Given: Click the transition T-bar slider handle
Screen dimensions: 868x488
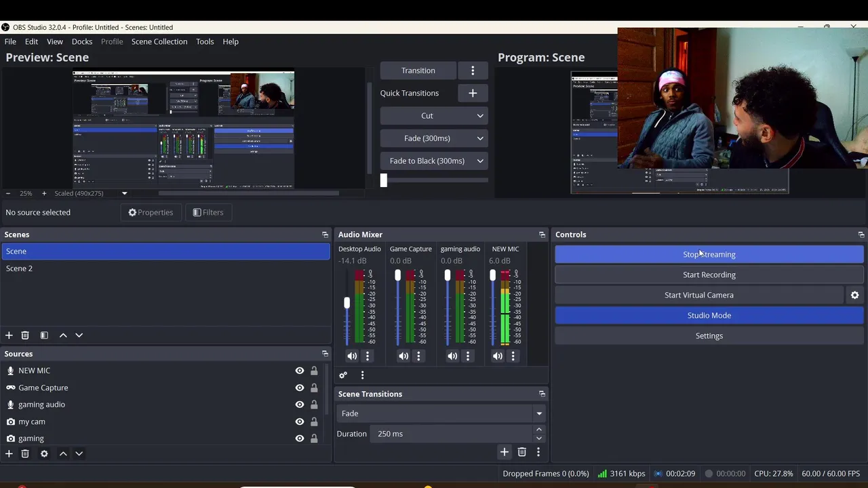Looking at the screenshot, I should (x=384, y=180).
